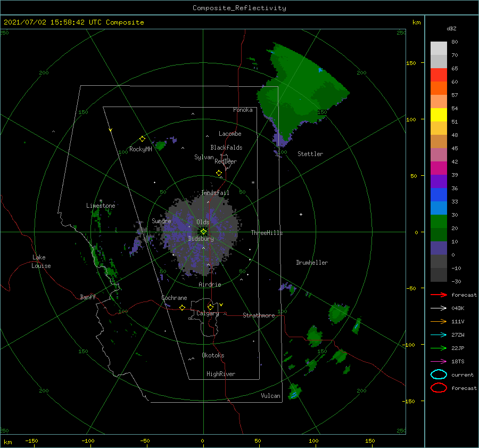The width and height of the screenshot is (479, 448).
Task: Click the Blackfalds label
Action: [226, 148]
